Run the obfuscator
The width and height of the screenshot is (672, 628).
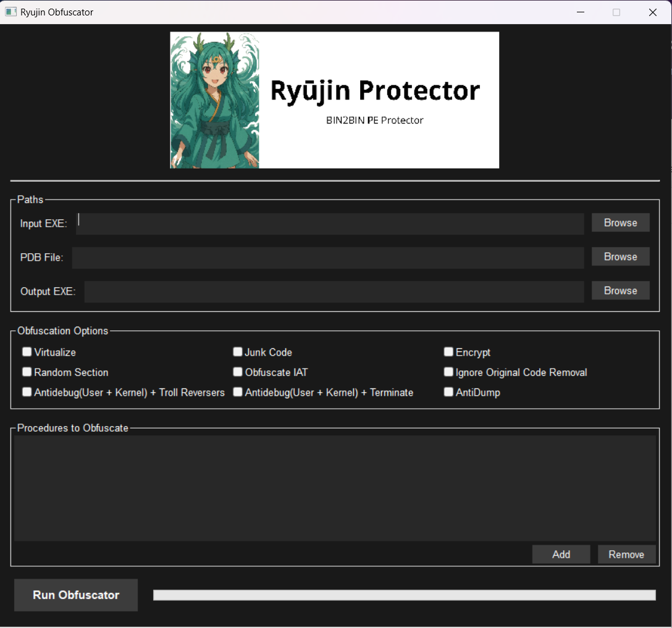75,595
